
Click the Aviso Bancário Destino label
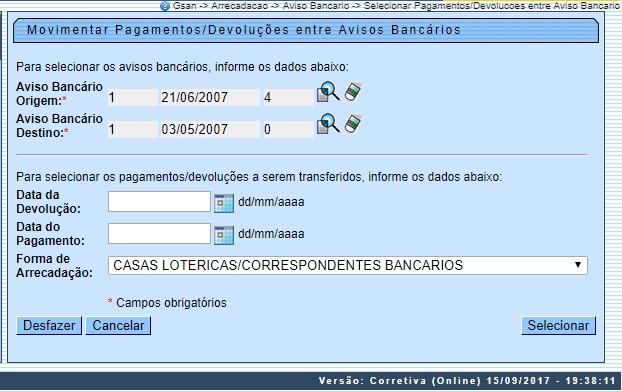tap(60, 126)
